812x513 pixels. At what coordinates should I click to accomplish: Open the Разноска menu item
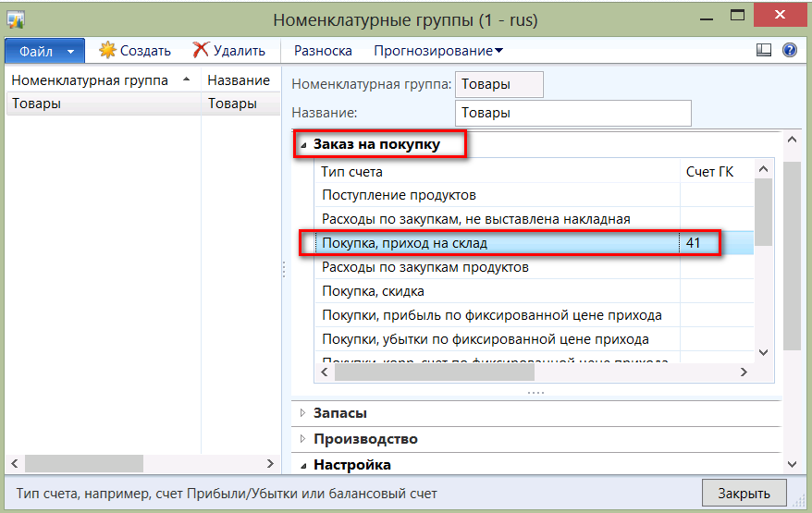click(x=323, y=51)
